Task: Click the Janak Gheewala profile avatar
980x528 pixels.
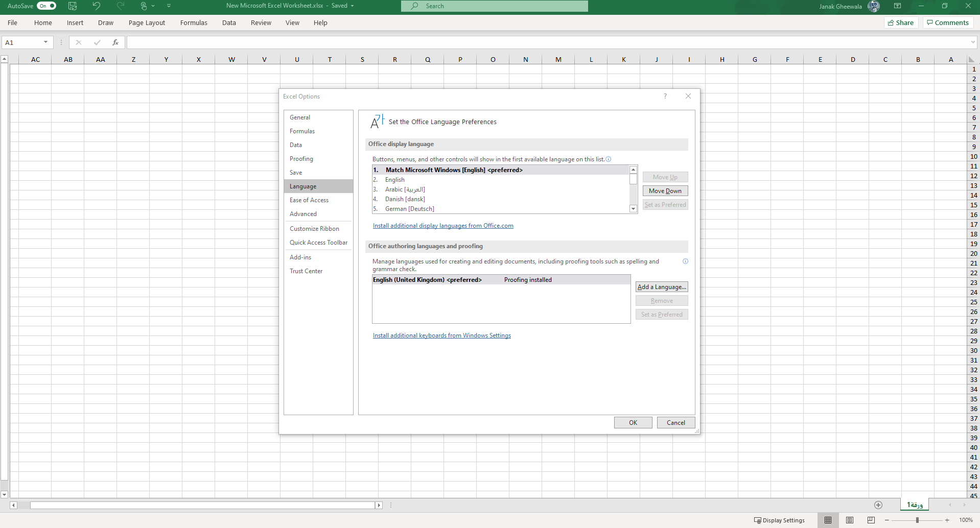Action: (874, 6)
